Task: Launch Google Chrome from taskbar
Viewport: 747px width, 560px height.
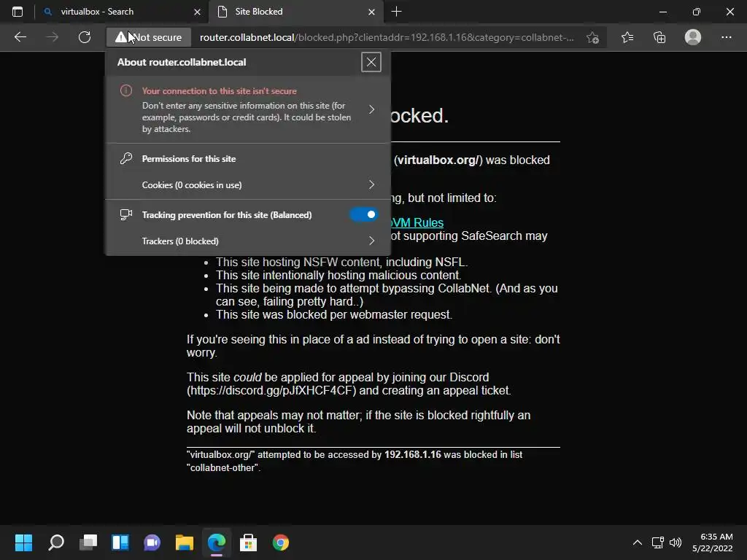Action: (281, 542)
